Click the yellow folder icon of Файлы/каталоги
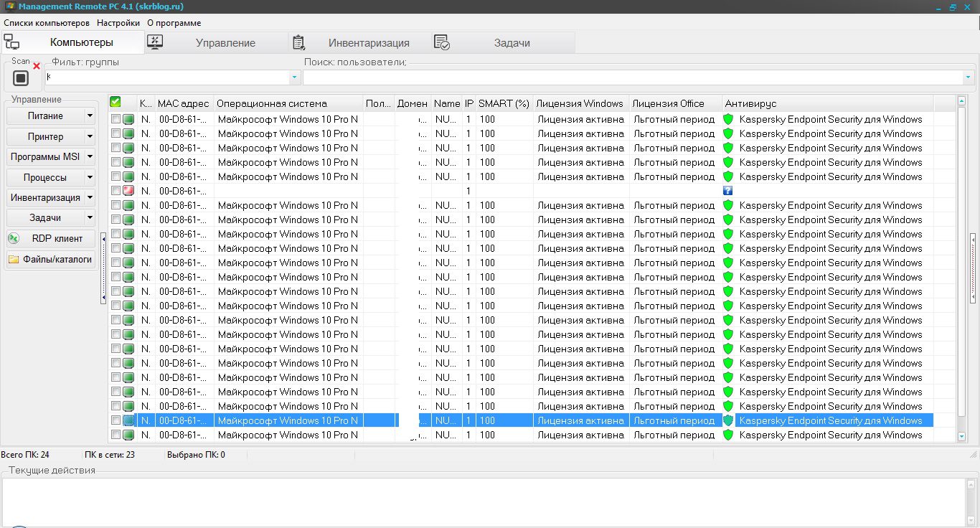 [14, 260]
